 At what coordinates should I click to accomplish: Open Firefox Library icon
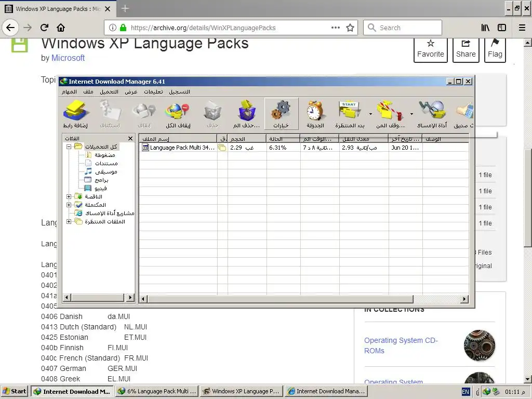click(486, 28)
